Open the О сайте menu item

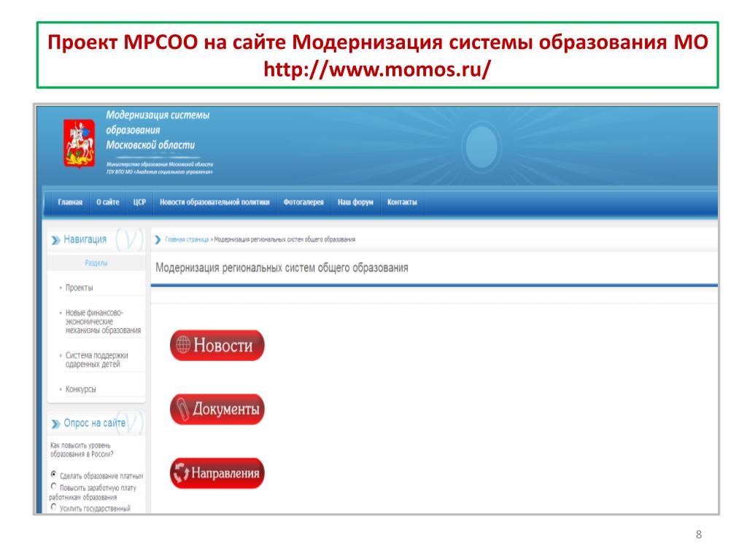click(108, 203)
